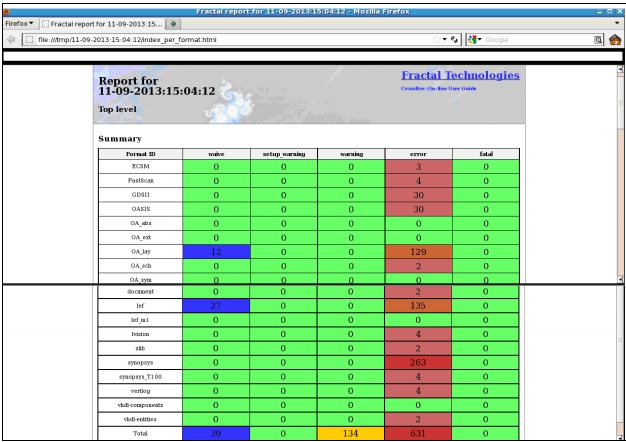This screenshot has height=442, width=626.
Task: Open the address bar history dropdown arrow
Action: 445,39
